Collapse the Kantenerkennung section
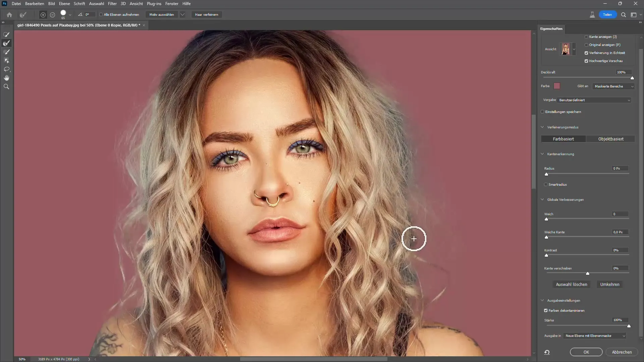The image size is (644, 362). tap(542, 154)
